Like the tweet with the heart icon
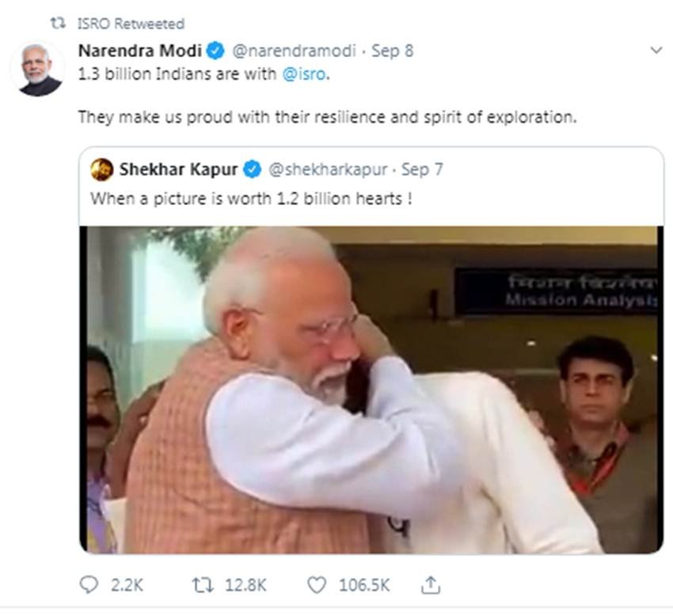The width and height of the screenshot is (673, 616). [x=317, y=585]
